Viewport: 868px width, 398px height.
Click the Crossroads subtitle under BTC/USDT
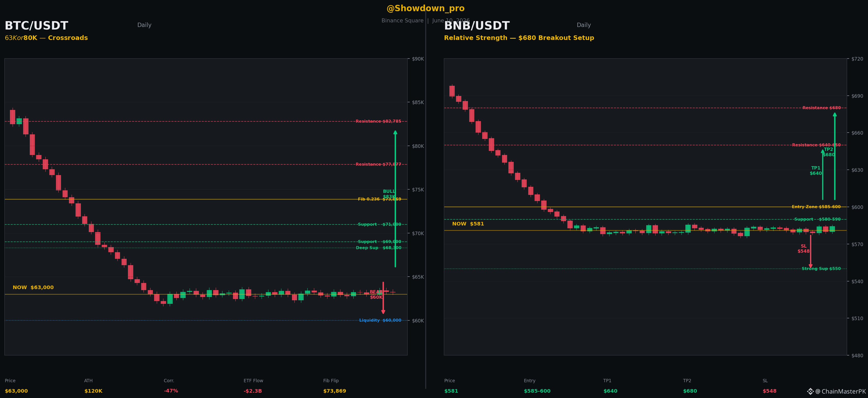point(46,38)
